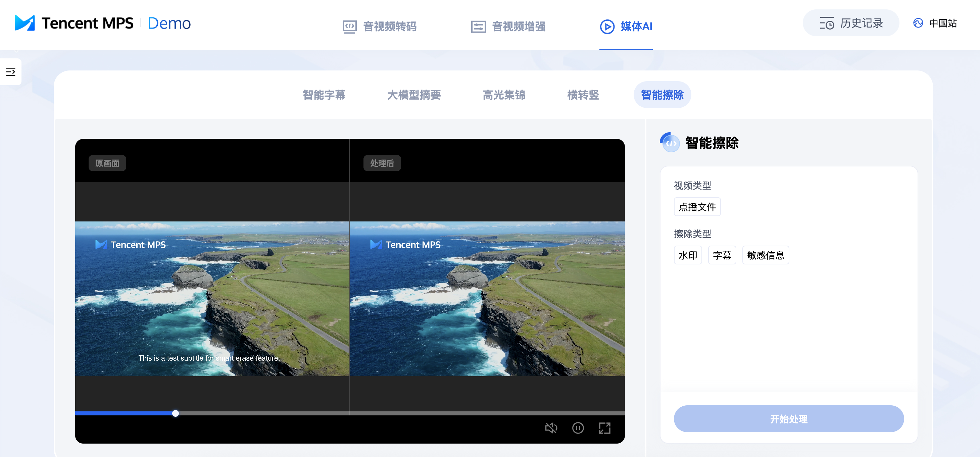
Task: Open 历史记录 history records
Action: (x=851, y=23)
